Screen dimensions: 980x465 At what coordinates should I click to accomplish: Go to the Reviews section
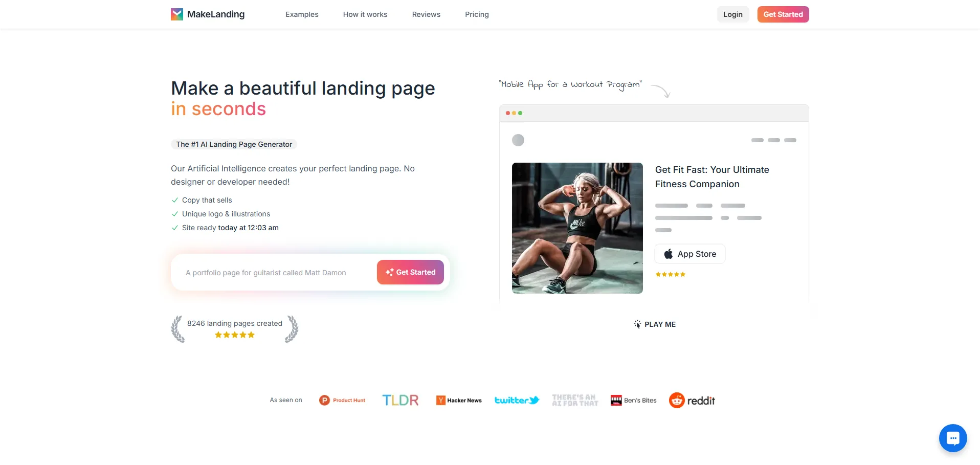pyautogui.click(x=426, y=14)
